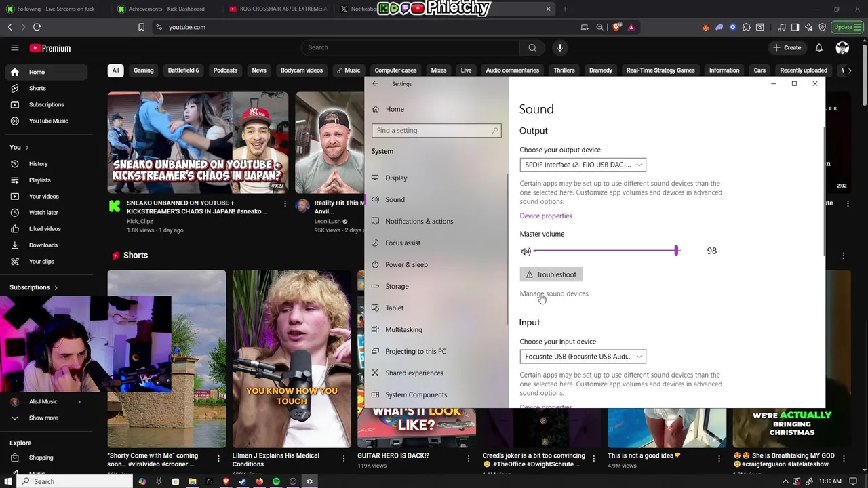Click the Windows Start button
The image size is (868, 488).
pyautogui.click(x=7, y=481)
